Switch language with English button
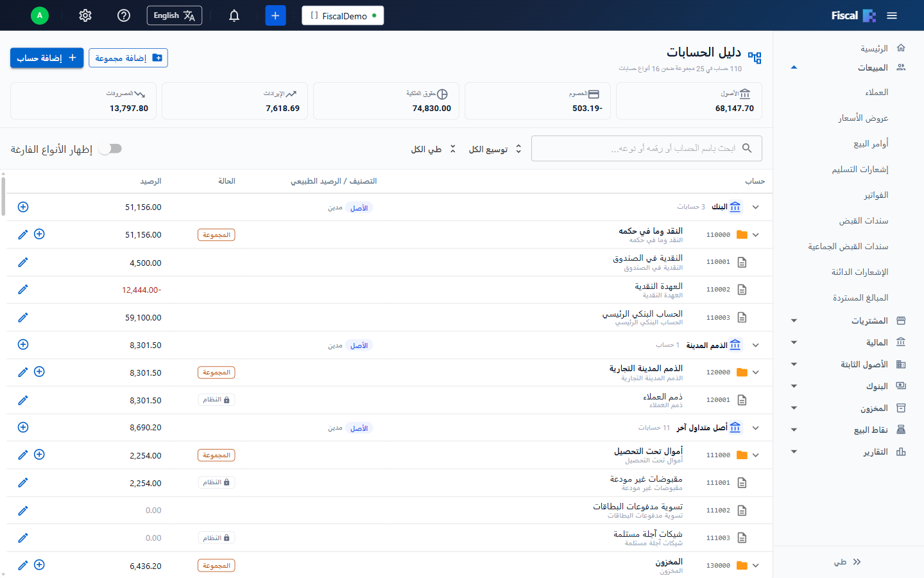Image resolution: width=924 pixels, height=578 pixels. (x=175, y=15)
